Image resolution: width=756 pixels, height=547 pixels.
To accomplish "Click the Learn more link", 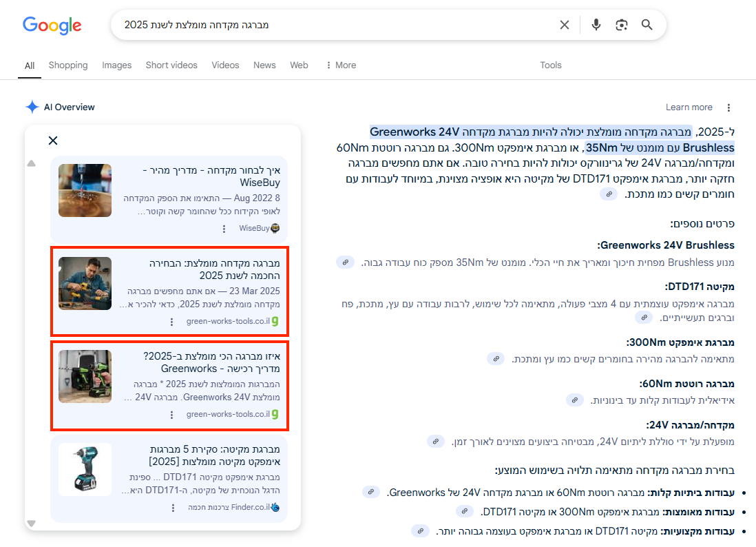I will [x=689, y=107].
